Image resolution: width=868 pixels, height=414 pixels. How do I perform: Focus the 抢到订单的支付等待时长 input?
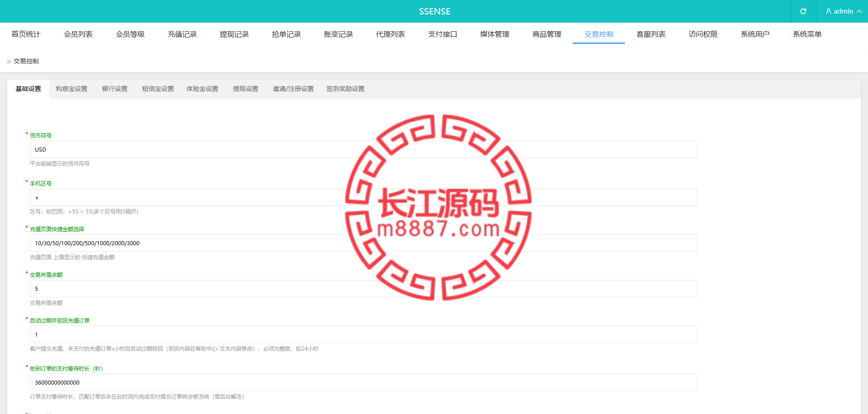[363, 382]
